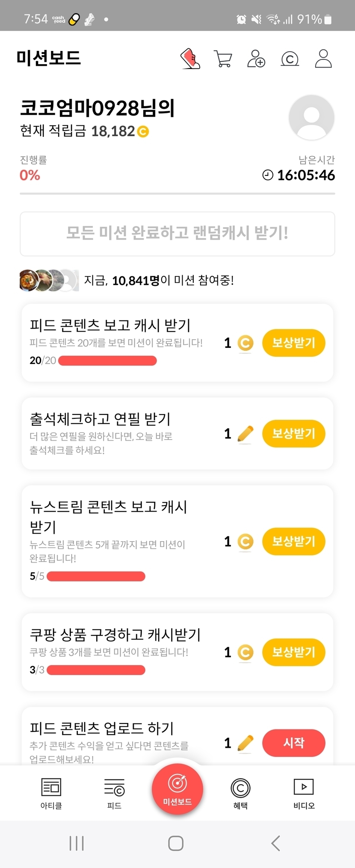Tap the sneaker step-counter icon
The image size is (355, 868).
[190, 59]
